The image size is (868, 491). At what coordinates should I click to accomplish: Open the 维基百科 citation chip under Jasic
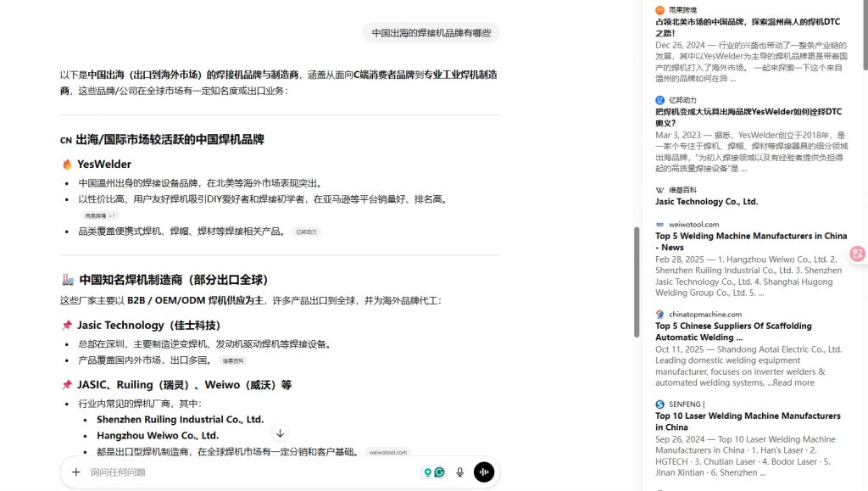point(232,361)
